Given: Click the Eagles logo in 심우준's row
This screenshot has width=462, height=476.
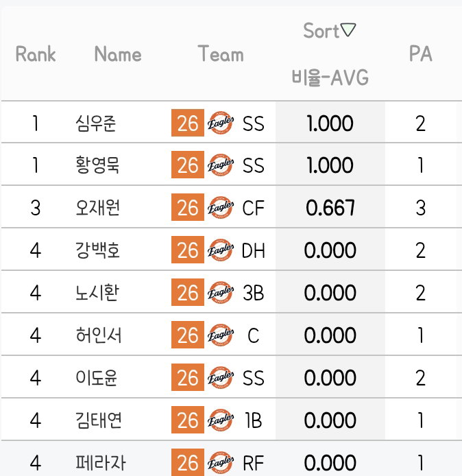Looking at the screenshot, I should tap(221, 123).
